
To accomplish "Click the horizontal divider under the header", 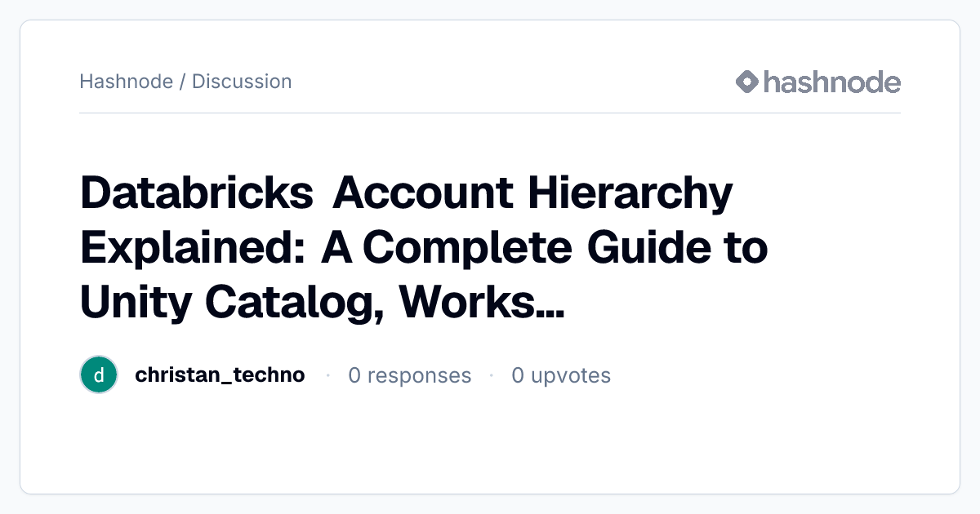I will point(490,113).
